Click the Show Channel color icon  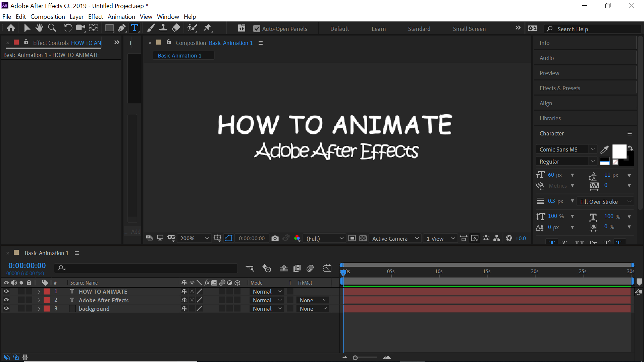point(297,238)
